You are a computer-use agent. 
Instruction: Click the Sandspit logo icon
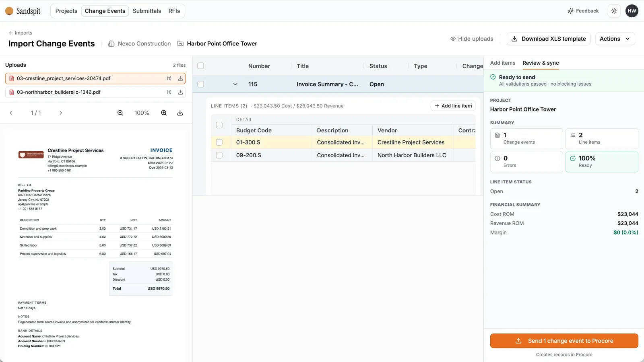[x=9, y=11]
